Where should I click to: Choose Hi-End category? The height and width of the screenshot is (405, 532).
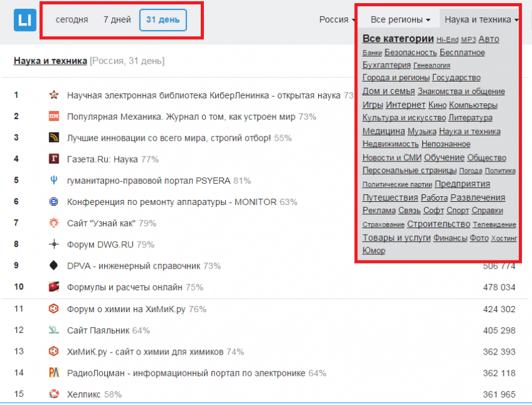[x=447, y=40]
